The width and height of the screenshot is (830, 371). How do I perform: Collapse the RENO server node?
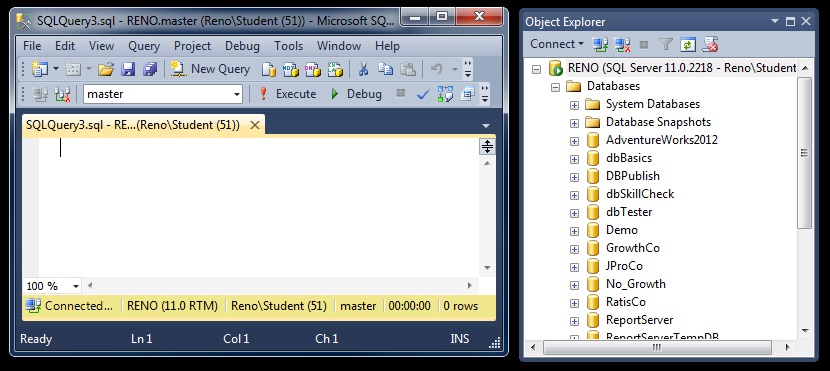[x=537, y=68]
